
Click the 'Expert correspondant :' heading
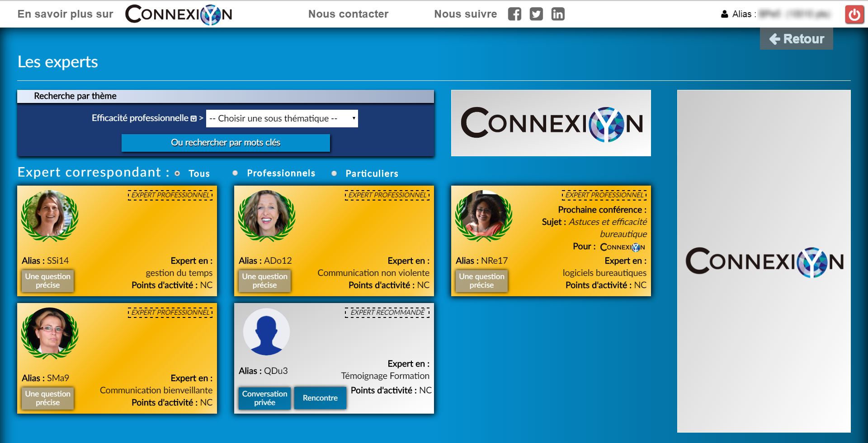click(94, 173)
